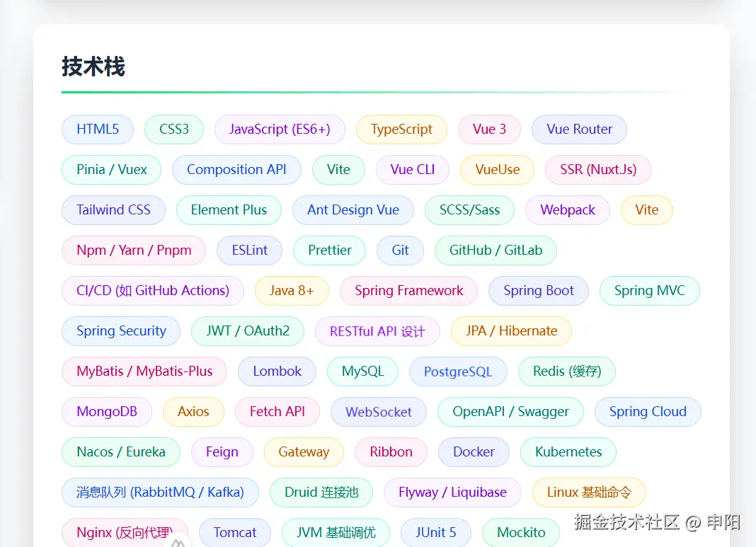The image size is (756, 547).
Task: Select the CSS3 tag
Action: 174,129
